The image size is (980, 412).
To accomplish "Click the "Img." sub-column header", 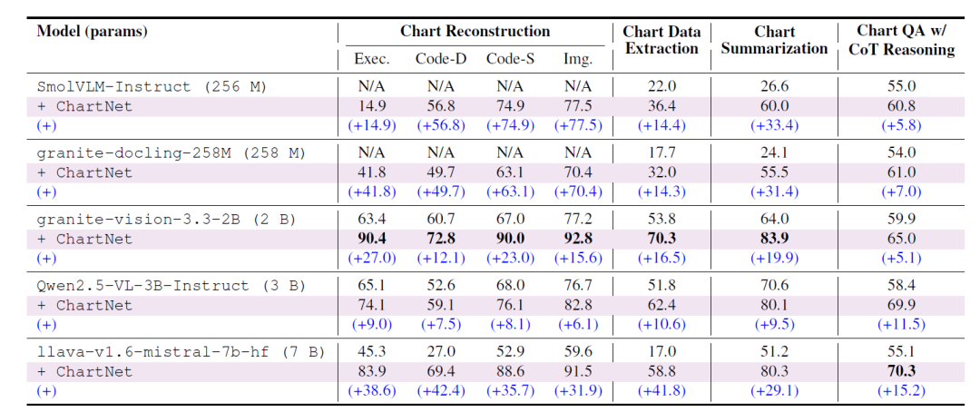I will click(x=578, y=59).
